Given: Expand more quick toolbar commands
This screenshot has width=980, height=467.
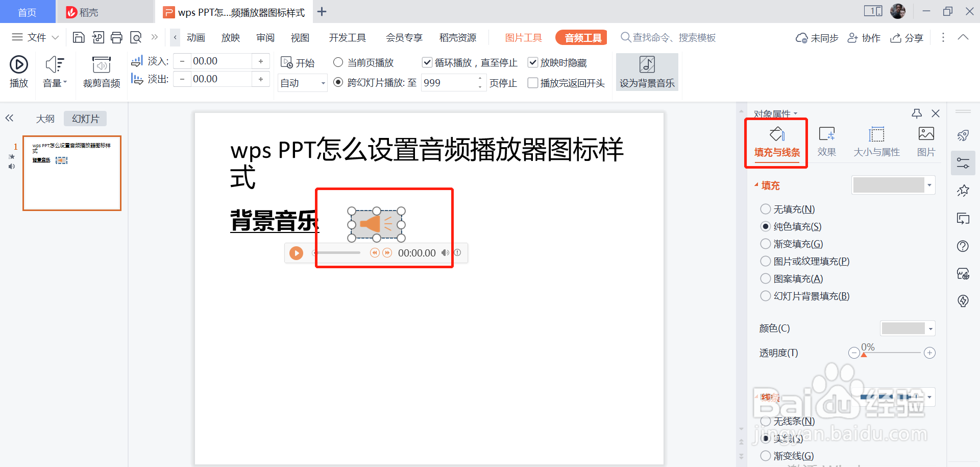Looking at the screenshot, I should 155,37.
